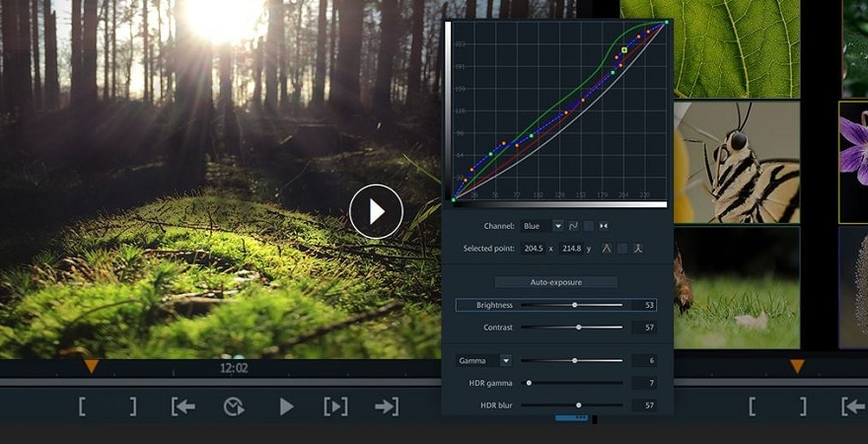868x444 pixels.
Task: Open the Blue channel dropdown
Action: point(558,226)
